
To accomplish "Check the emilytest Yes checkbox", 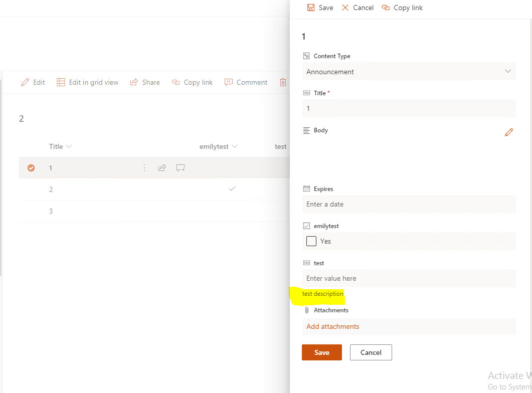I will click(x=311, y=241).
